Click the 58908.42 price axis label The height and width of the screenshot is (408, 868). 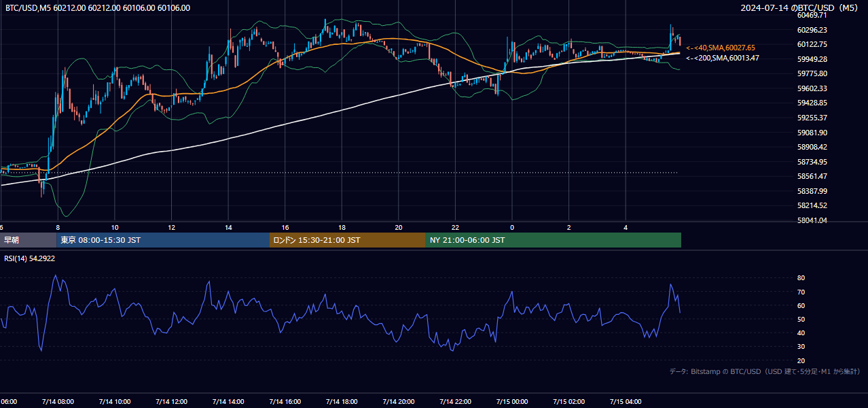pos(812,147)
